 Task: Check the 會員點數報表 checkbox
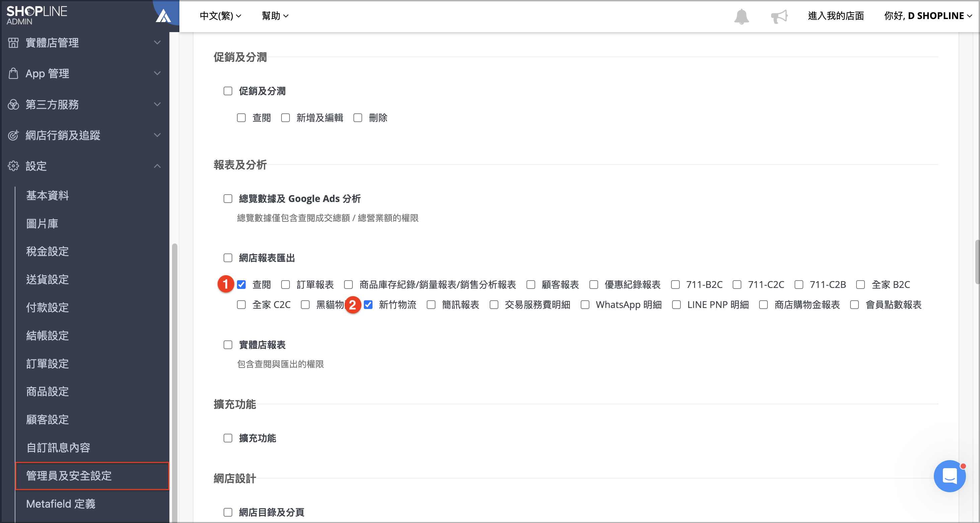(x=854, y=305)
